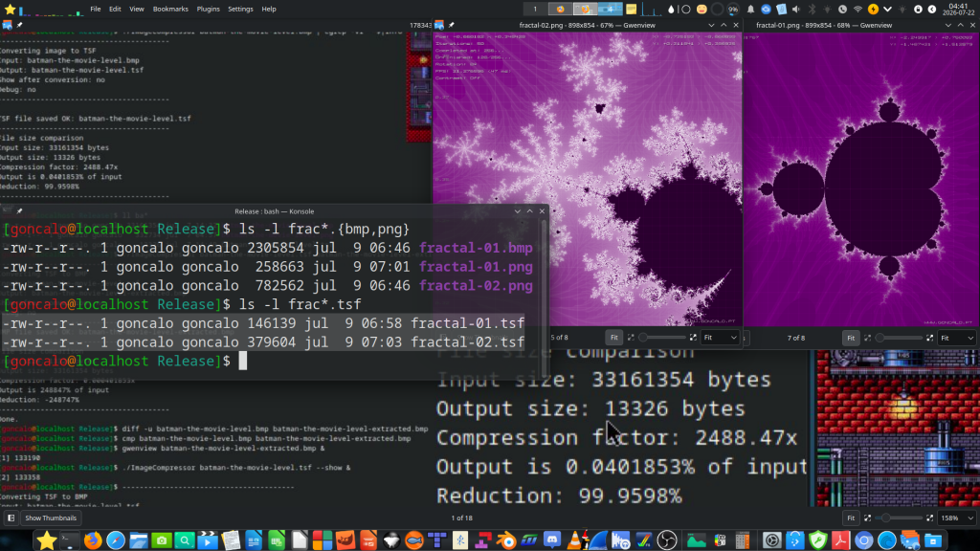This screenshot has height=551, width=980.
Task: Click the lock screen tray icon
Action: pos(918,10)
